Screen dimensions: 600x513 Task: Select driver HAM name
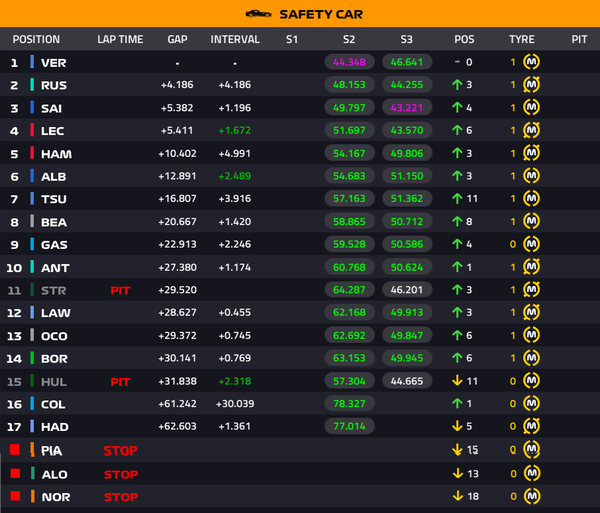pos(56,154)
